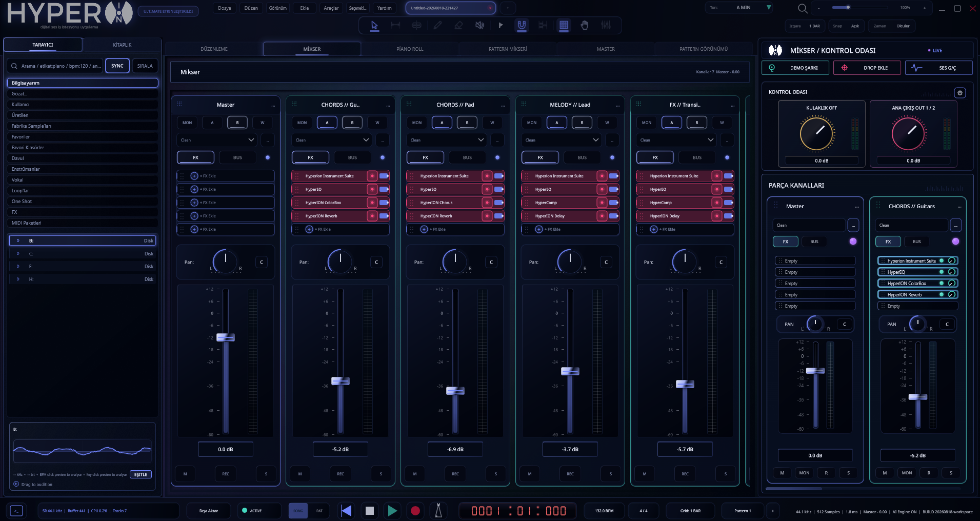Image resolution: width=980 pixels, height=521 pixels.
Task: Open the Clean dropdown in right-panel Master channel
Action: click(x=809, y=225)
